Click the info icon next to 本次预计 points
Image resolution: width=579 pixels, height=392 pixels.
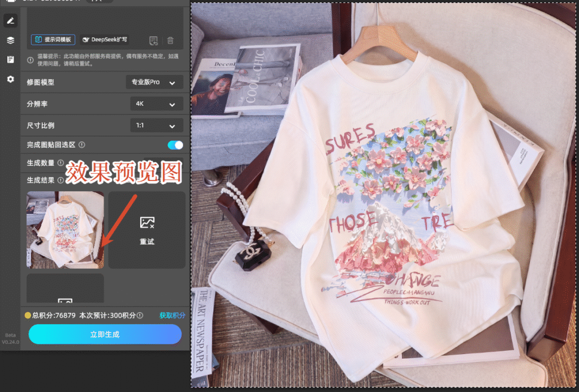[x=140, y=316]
